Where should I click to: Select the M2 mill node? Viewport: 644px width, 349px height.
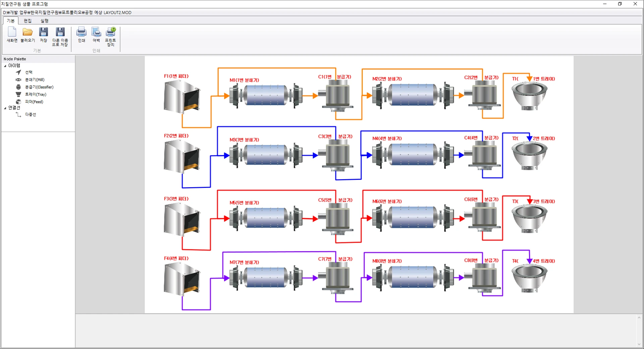click(414, 96)
